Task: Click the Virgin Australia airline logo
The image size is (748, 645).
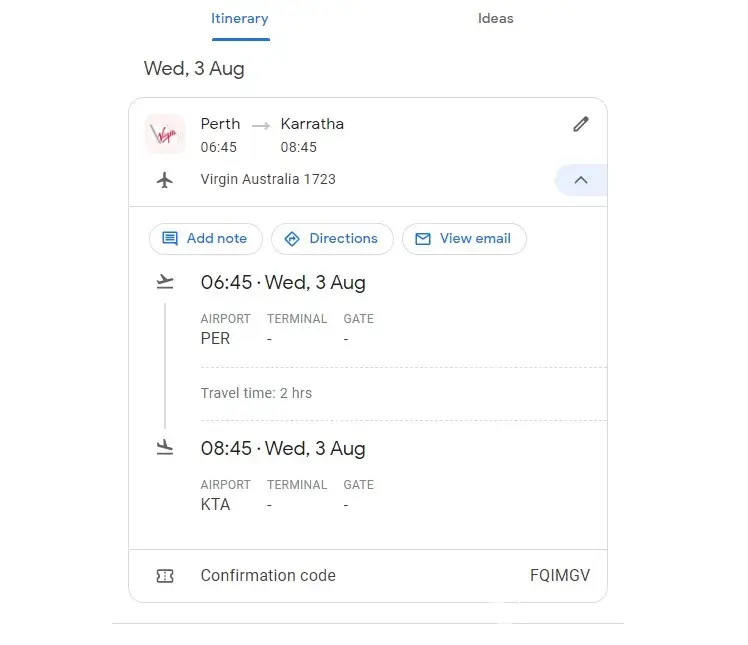Action: (x=165, y=134)
